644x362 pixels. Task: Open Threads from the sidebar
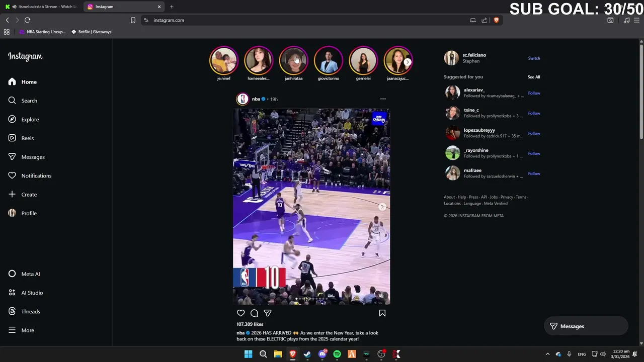pos(24,311)
